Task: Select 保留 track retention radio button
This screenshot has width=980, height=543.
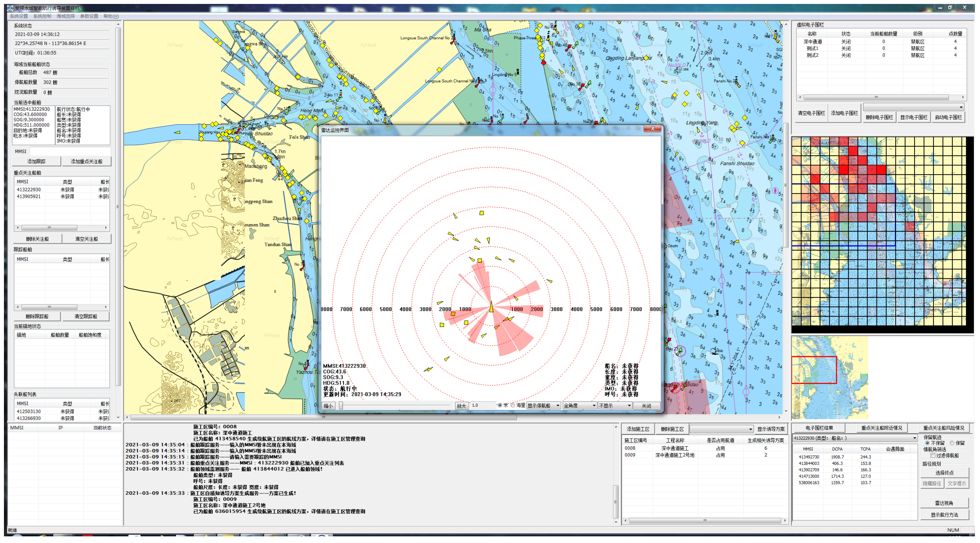Action: (x=952, y=443)
